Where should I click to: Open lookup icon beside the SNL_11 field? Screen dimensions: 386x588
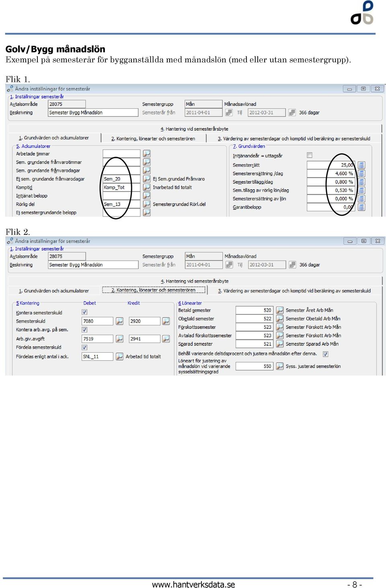click(x=119, y=356)
